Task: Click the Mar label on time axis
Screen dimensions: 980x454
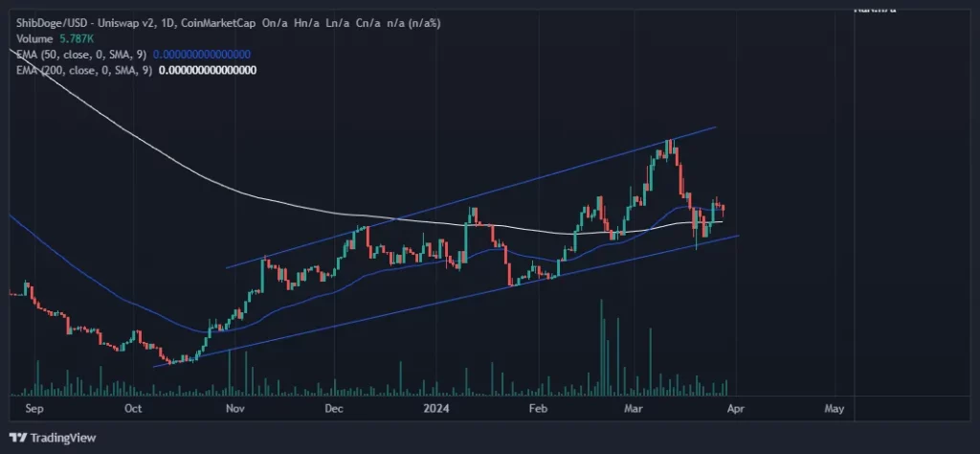Action: coord(634,409)
